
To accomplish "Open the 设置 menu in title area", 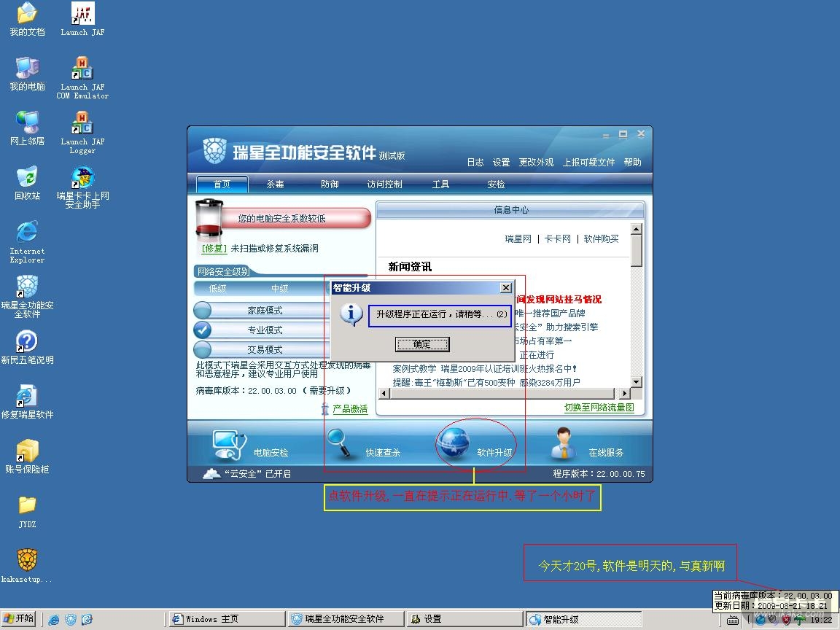I will (502, 163).
